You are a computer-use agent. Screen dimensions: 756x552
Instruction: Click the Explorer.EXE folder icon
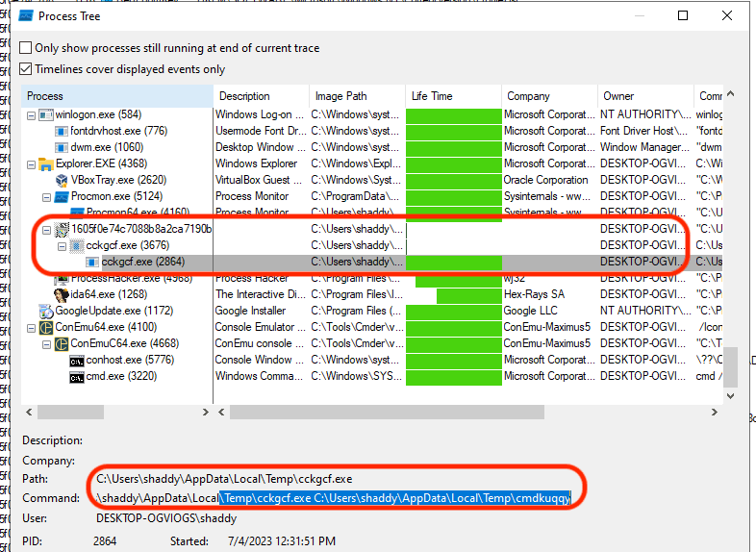pyautogui.click(x=46, y=163)
